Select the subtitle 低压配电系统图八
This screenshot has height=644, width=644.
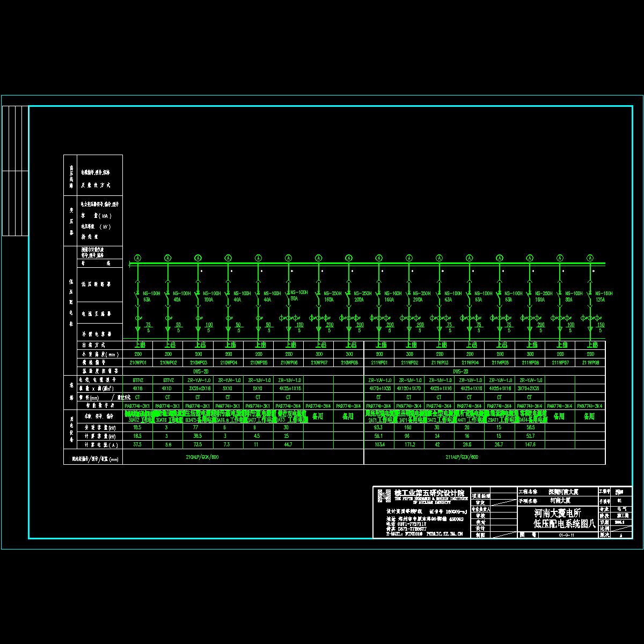click(x=565, y=524)
